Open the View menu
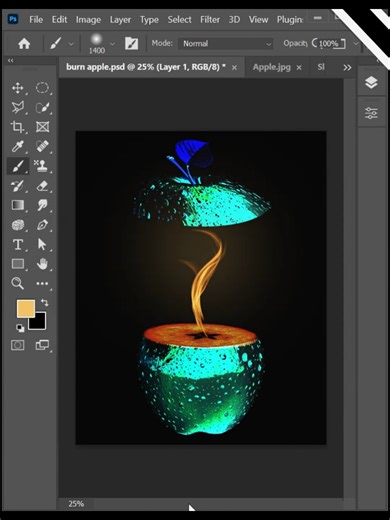The image size is (390, 520). (258, 20)
